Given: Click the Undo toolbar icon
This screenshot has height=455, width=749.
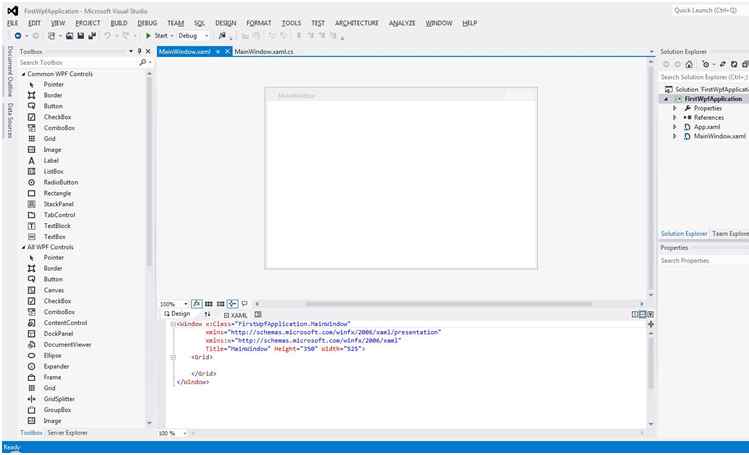Looking at the screenshot, I should 107,36.
